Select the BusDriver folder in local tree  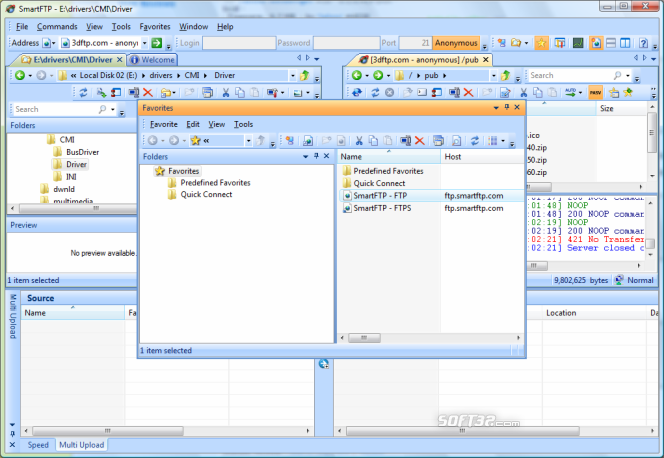click(x=83, y=152)
